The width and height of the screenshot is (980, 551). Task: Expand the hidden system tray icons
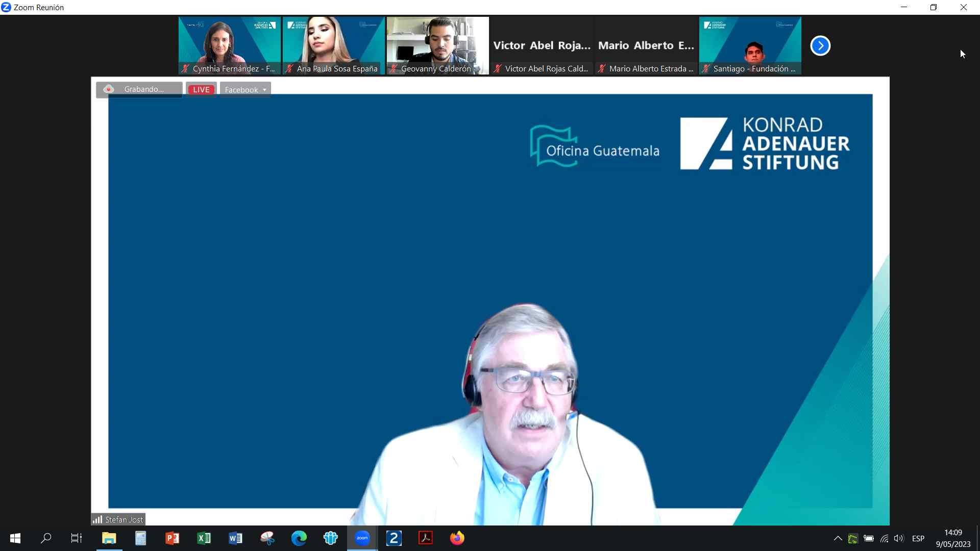click(x=838, y=538)
